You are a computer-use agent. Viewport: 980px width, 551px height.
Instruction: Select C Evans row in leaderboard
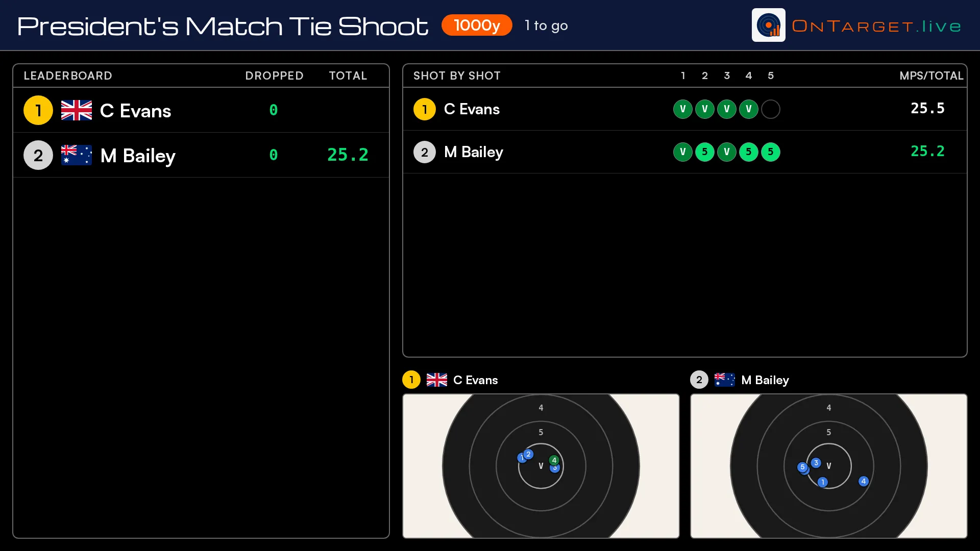(201, 110)
